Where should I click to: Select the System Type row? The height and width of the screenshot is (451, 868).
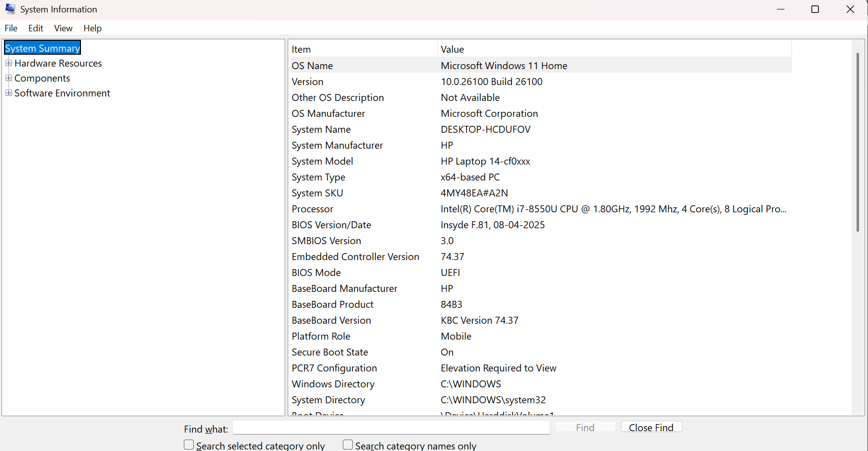point(541,177)
